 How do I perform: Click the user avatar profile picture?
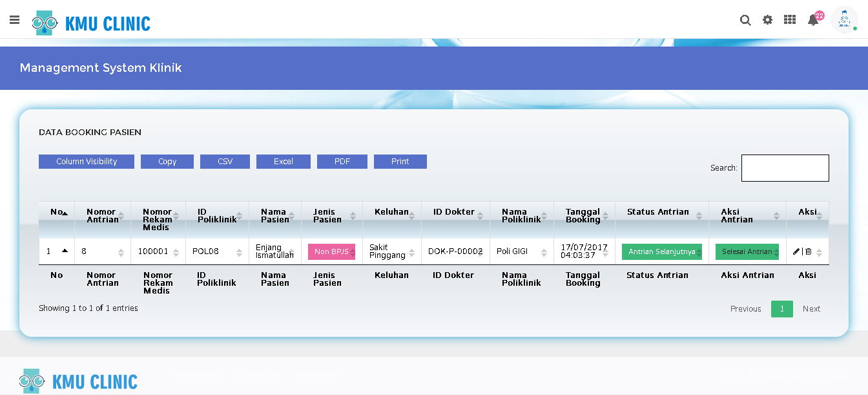click(843, 20)
